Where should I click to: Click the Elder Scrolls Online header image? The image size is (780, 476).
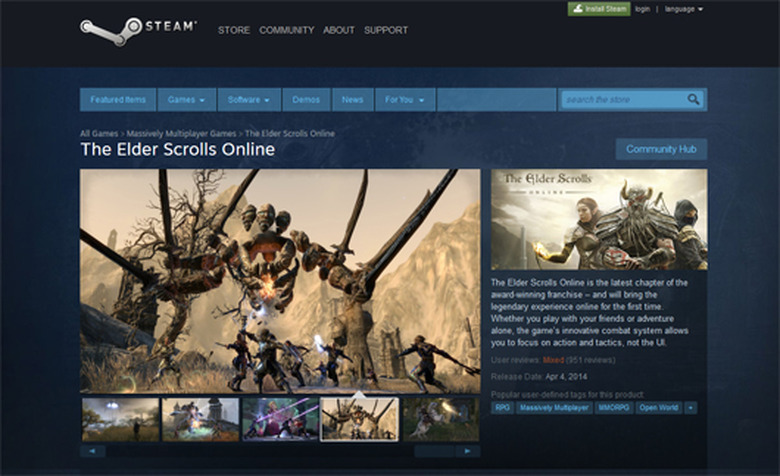click(598, 219)
